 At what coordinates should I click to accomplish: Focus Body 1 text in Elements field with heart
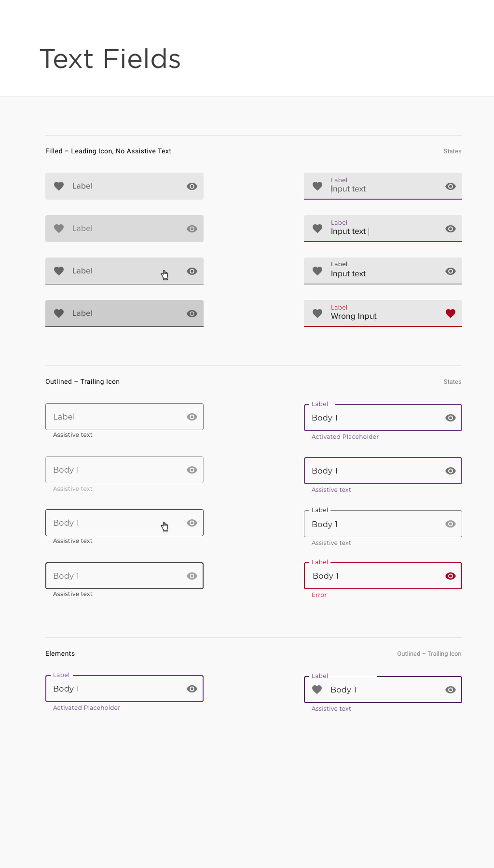point(343,690)
